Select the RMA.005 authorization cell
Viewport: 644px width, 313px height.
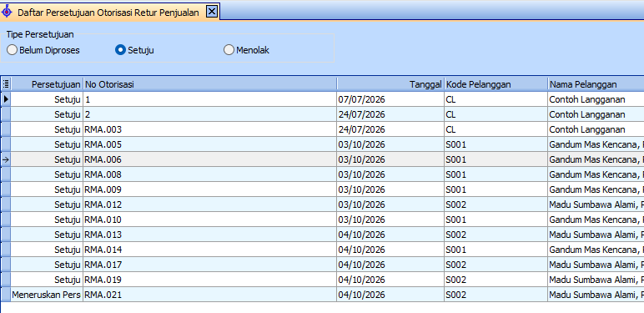coord(210,144)
